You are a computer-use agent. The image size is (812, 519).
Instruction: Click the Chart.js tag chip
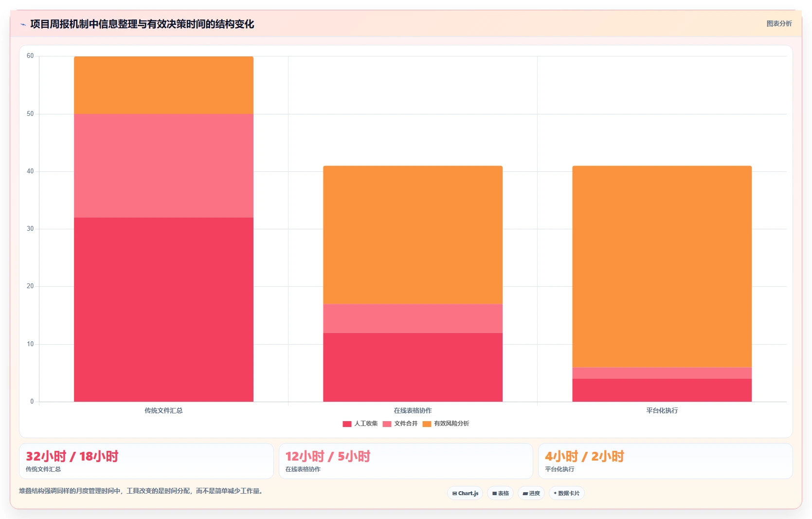coord(465,493)
